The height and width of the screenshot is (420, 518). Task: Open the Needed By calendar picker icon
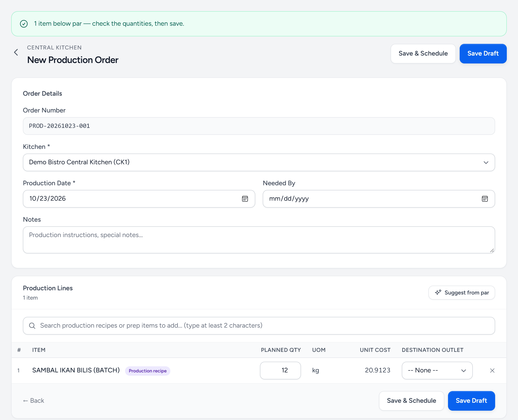click(485, 199)
